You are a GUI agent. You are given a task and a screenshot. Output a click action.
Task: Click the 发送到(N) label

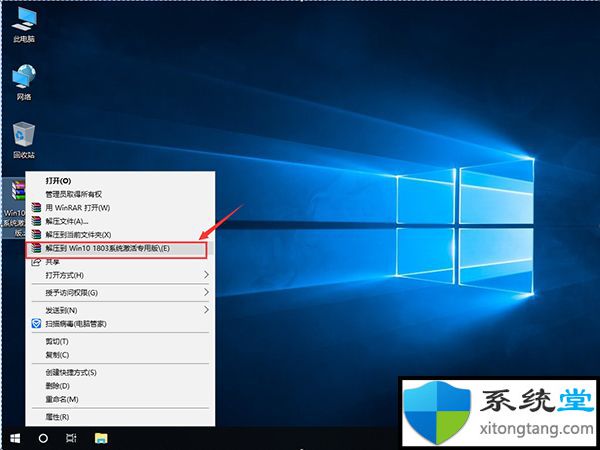point(61,310)
